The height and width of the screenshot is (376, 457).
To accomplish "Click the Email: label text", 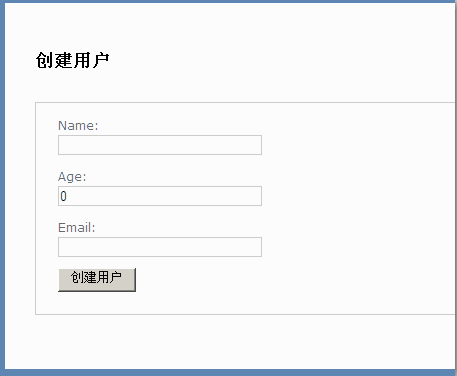I will point(77,228).
